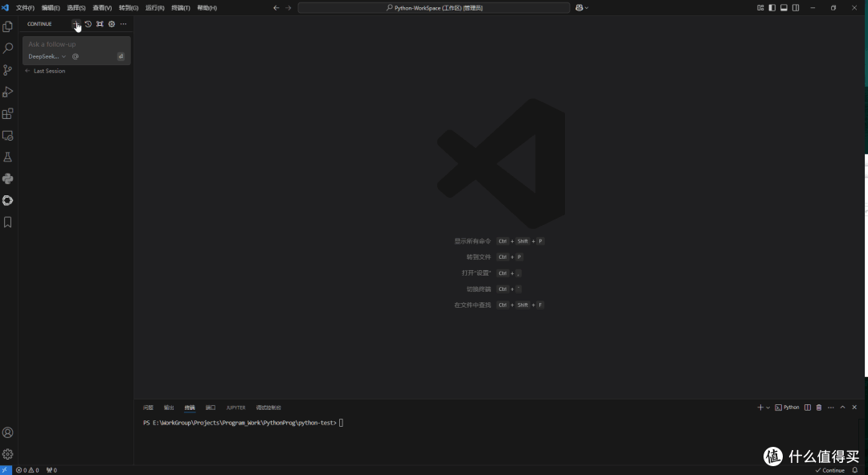This screenshot has width=868, height=475.
Task: Select the Continue extension icon in activity bar
Action: (x=8, y=200)
